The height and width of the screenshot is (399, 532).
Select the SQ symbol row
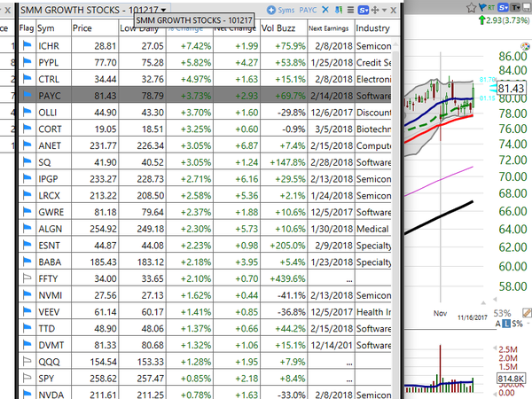[205, 162]
